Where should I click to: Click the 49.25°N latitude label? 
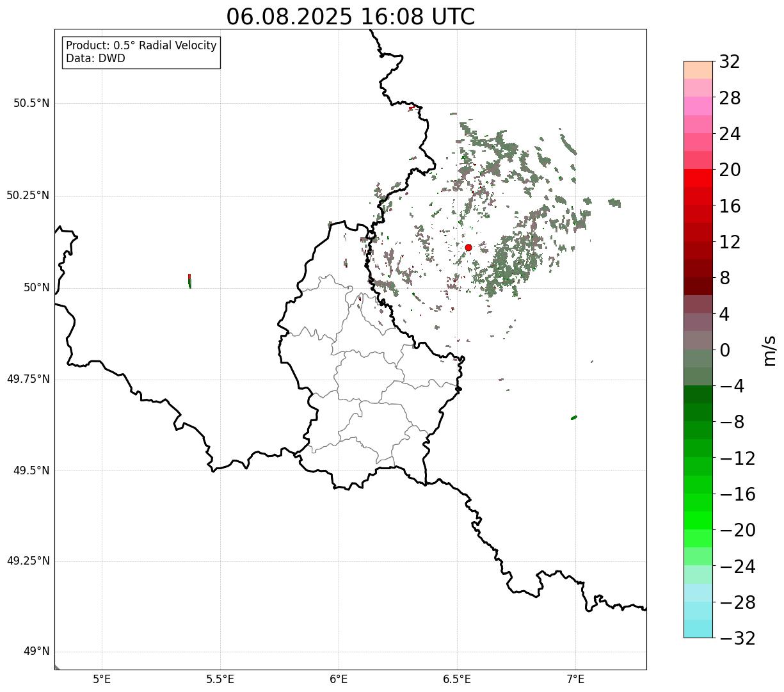pos(28,561)
